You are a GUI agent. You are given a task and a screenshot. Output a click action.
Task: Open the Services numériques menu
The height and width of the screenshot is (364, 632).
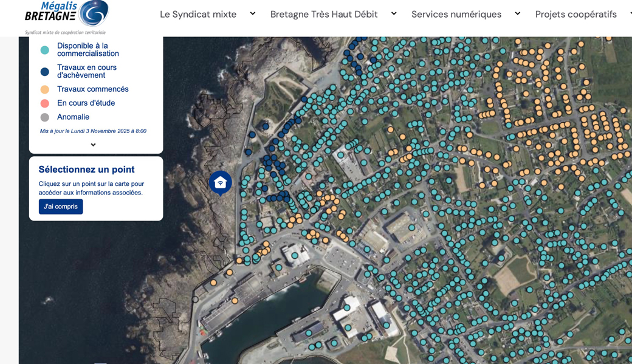pyautogui.click(x=456, y=14)
